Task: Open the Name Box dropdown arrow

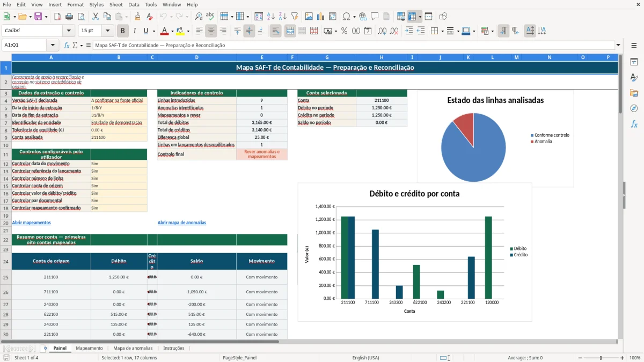Action: (53, 45)
